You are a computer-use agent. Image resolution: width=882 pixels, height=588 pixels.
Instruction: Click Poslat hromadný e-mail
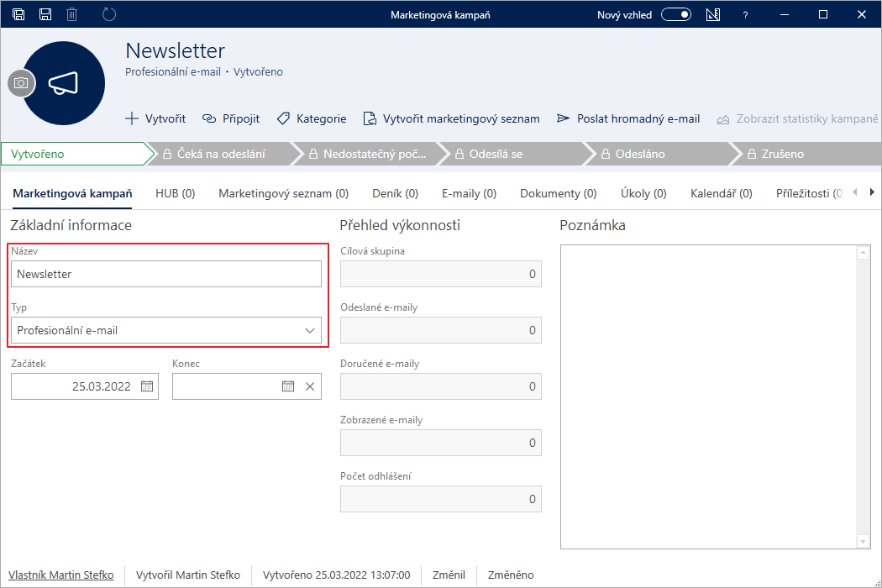pyautogui.click(x=628, y=118)
